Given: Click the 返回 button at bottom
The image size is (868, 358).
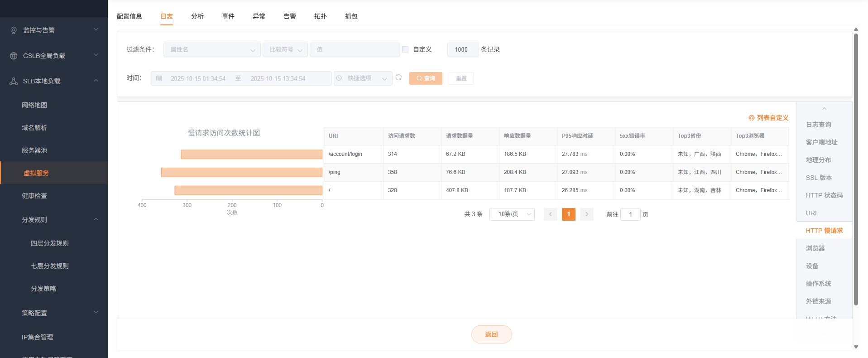Looking at the screenshot, I should coord(491,334).
